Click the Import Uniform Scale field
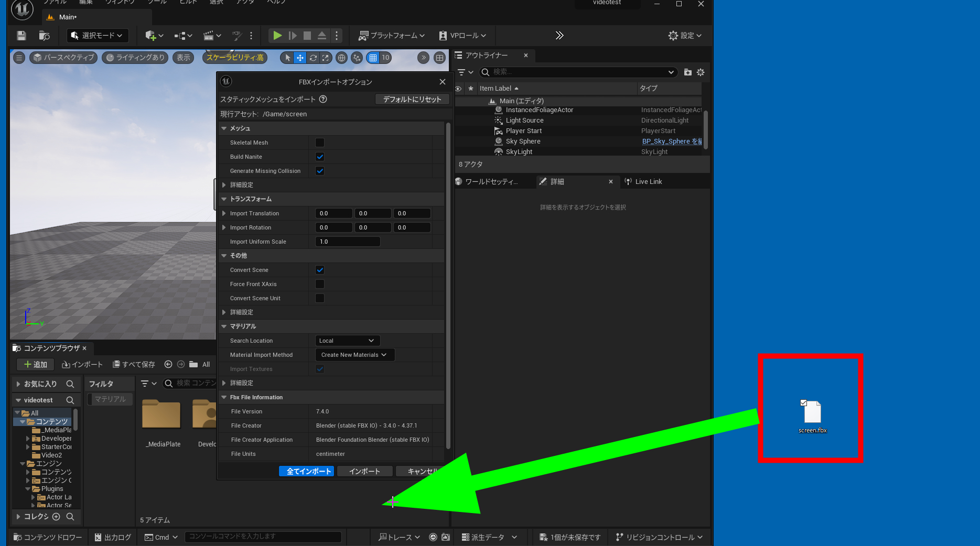The height and width of the screenshot is (546, 980). 347,242
